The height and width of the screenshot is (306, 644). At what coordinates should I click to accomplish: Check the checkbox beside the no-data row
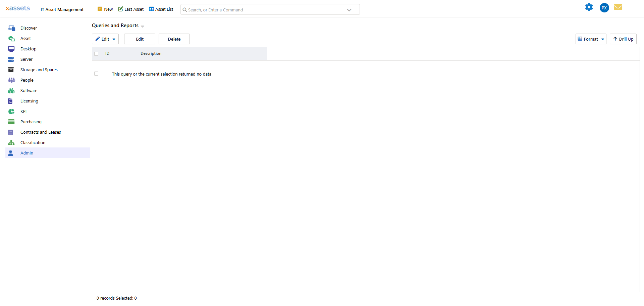96,74
